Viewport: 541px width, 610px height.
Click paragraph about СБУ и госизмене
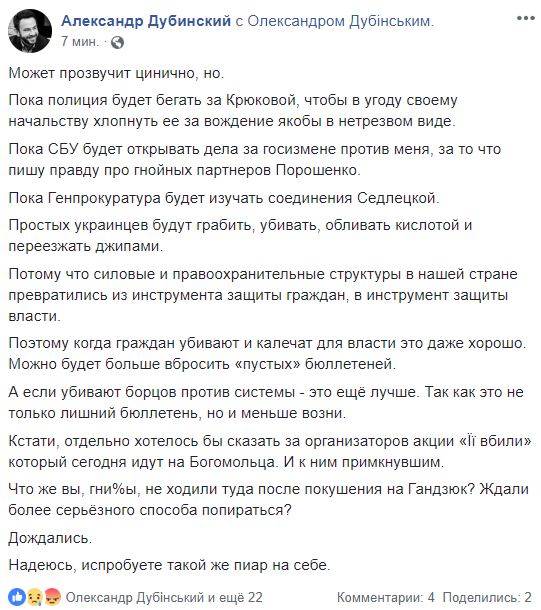[255, 160]
